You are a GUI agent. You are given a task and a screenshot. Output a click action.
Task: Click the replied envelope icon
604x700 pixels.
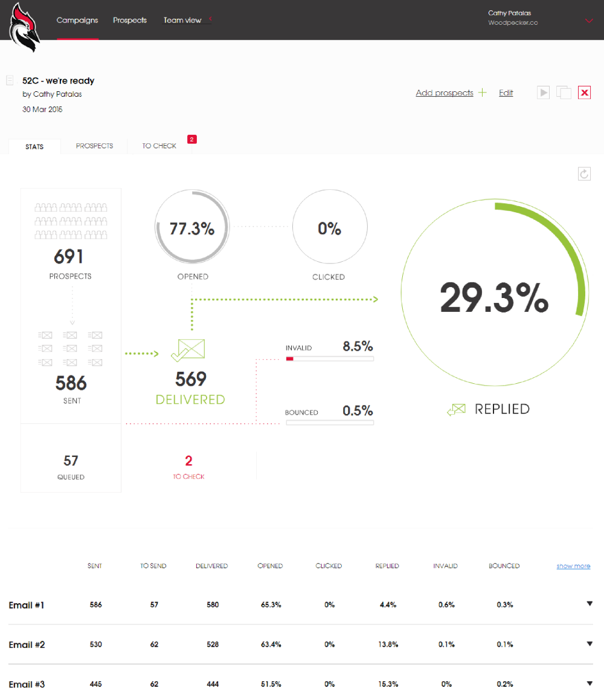pos(457,409)
